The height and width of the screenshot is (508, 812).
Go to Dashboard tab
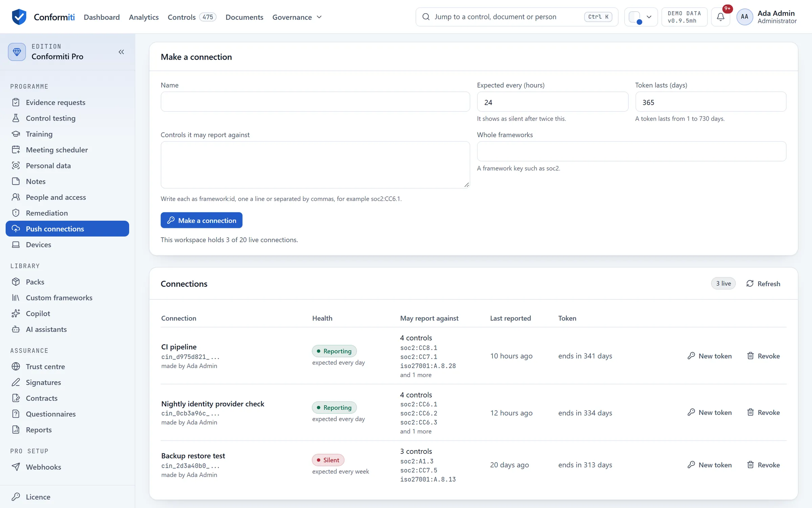[101, 17]
